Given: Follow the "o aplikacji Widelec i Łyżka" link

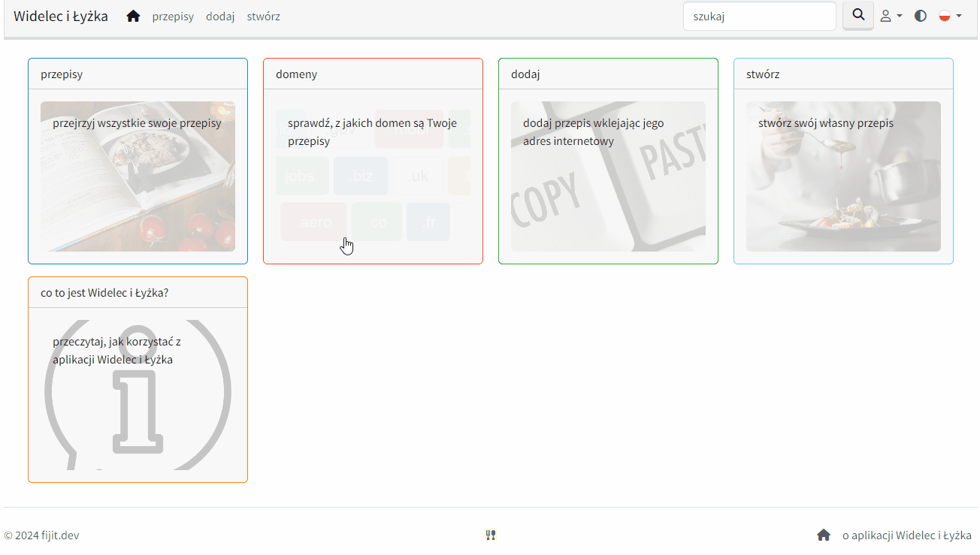Looking at the screenshot, I should point(906,535).
